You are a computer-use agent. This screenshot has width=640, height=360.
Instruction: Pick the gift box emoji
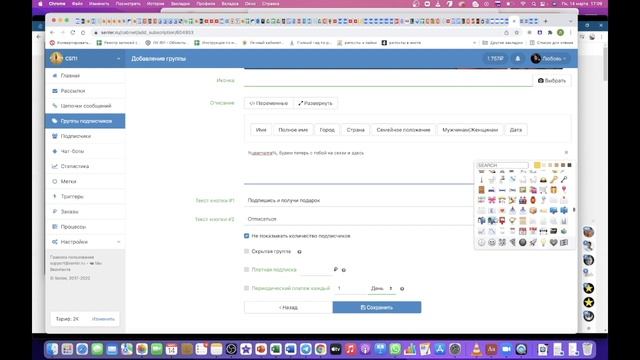pyautogui.click(x=553, y=190)
